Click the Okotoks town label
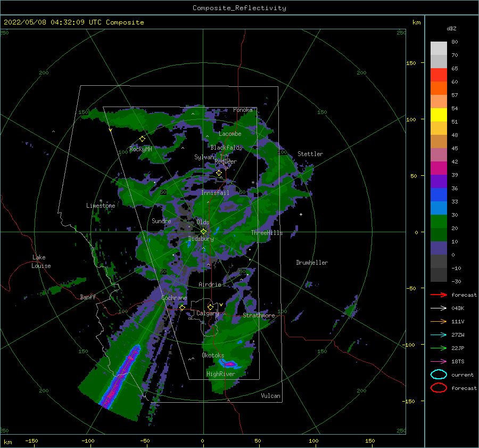Image resolution: width=479 pixels, height=448 pixels. tap(213, 355)
